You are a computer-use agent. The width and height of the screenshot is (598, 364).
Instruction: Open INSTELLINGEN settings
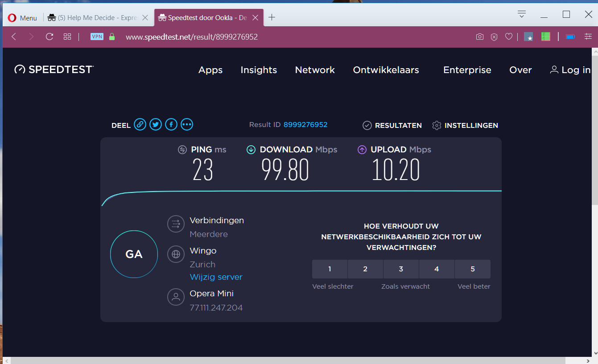tap(465, 126)
